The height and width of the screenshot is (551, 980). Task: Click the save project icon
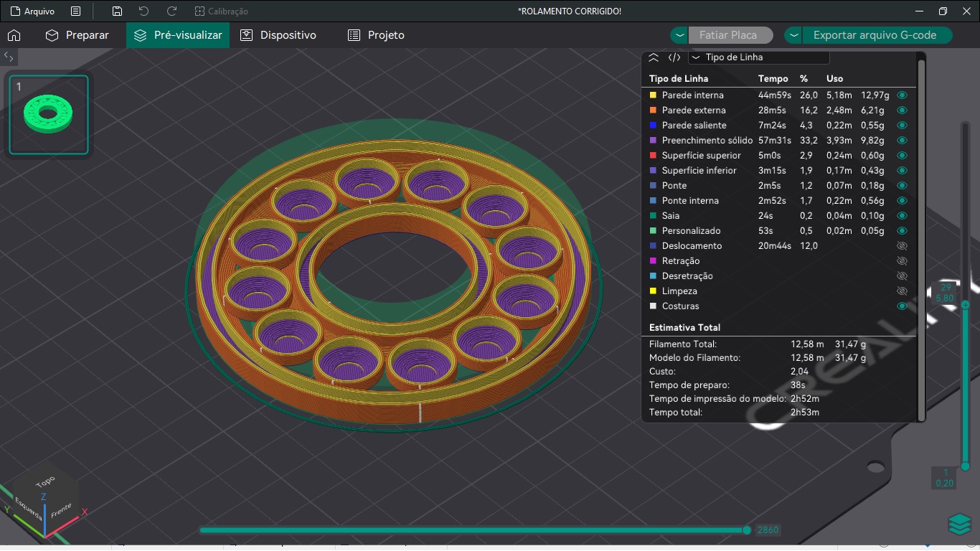pos(117,11)
